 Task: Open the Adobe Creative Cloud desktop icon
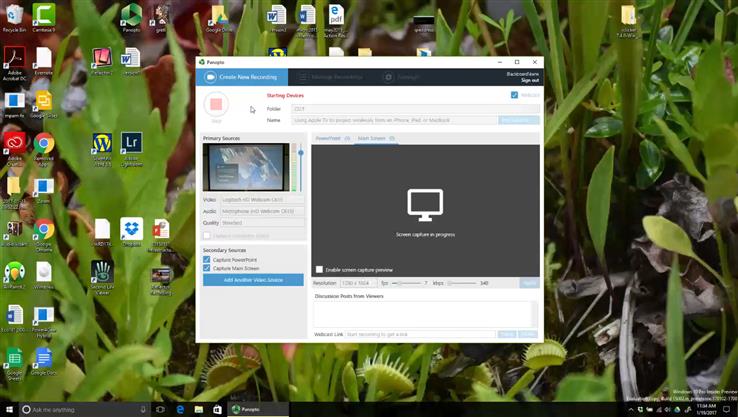[14, 149]
